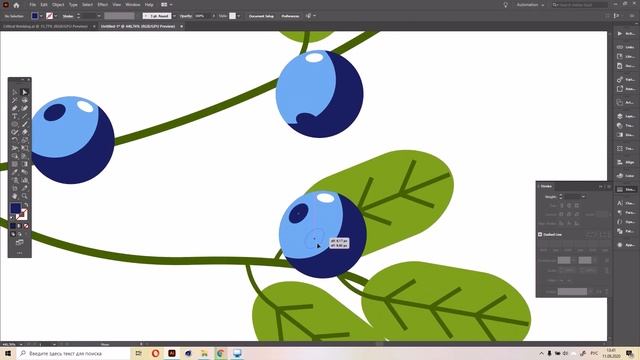This screenshot has width=640, height=360.
Task: Select the Direct Selection tool
Action: (x=24, y=92)
